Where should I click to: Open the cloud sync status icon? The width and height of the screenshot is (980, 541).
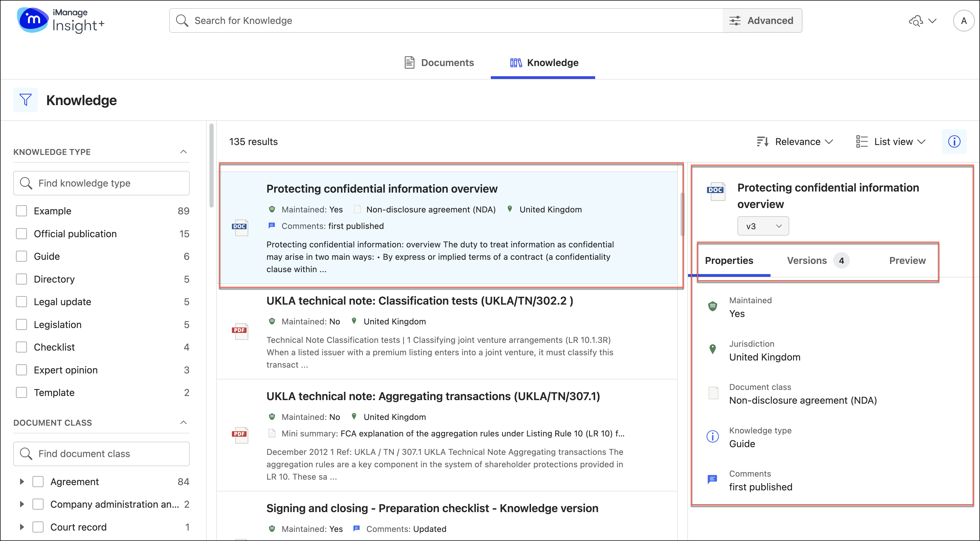pos(916,21)
